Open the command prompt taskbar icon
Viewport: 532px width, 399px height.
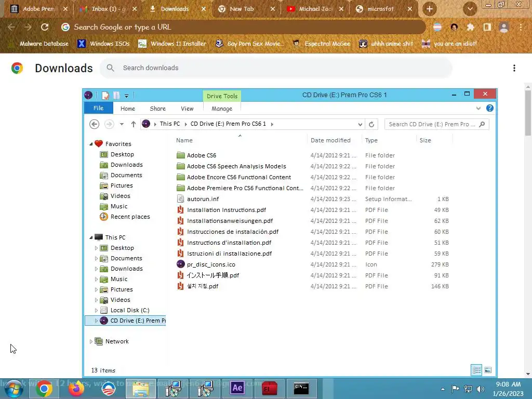301,388
